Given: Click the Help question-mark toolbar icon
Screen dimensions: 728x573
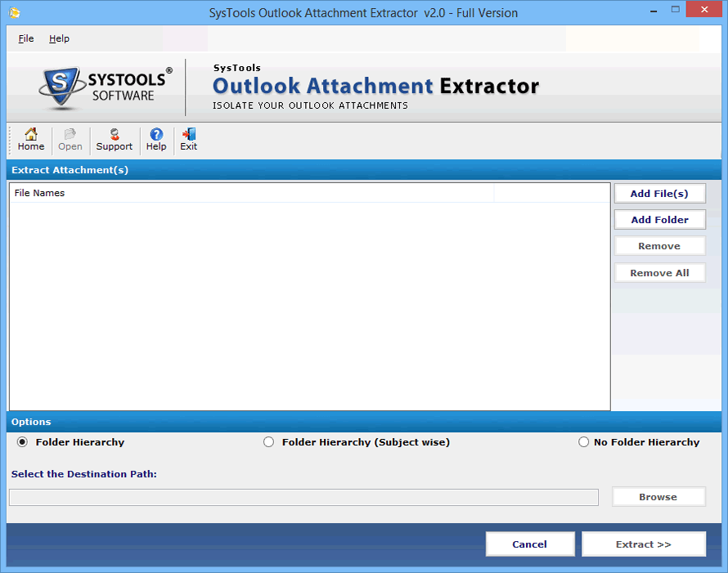Looking at the screenshot, I should pos(156,140).
